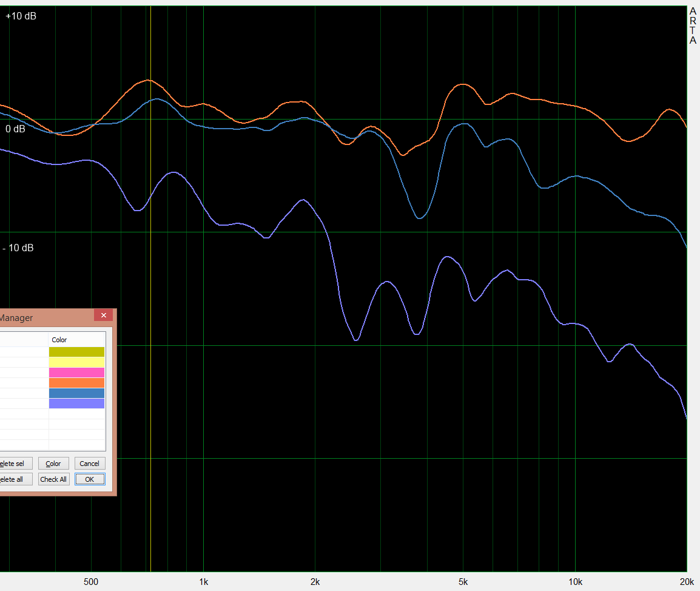Click the 0 dB axis label
This screenshot has height=591, width=700.
coord(16,129)
